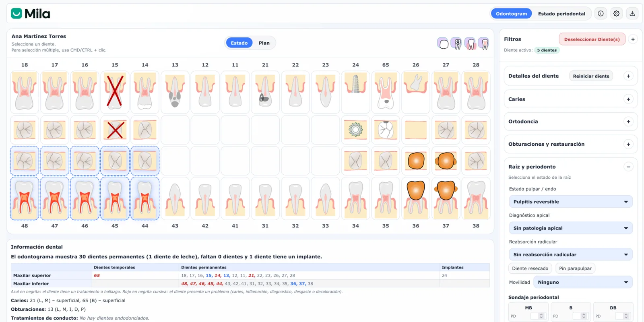644x322 pixels.
Task: Click patient name Ana Martínez Torres
Action: click(x=39, y=36)
